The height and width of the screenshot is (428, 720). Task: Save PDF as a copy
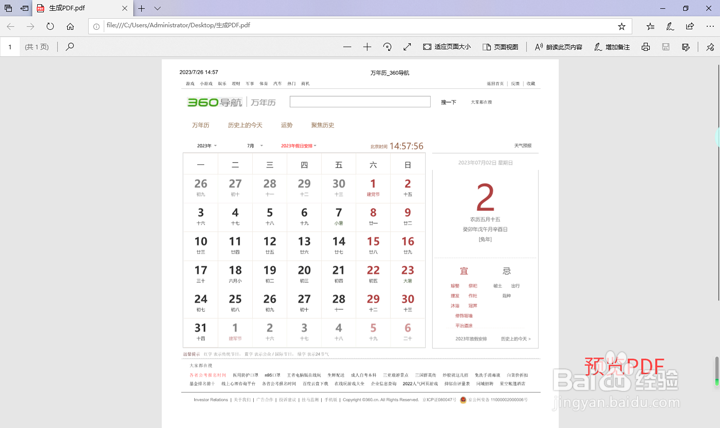click(x=686, y=47)
